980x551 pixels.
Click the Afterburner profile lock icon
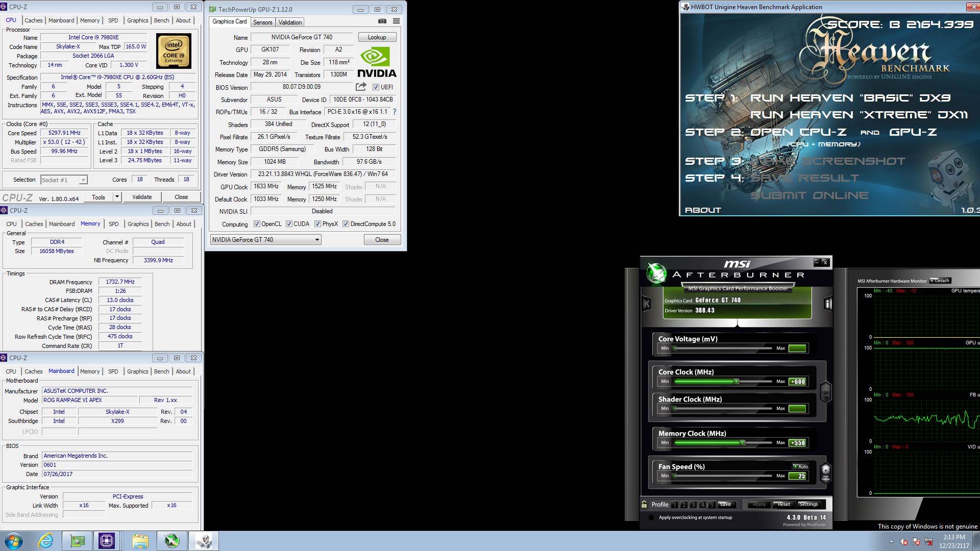pyautogui.click(x=644, y=504)
